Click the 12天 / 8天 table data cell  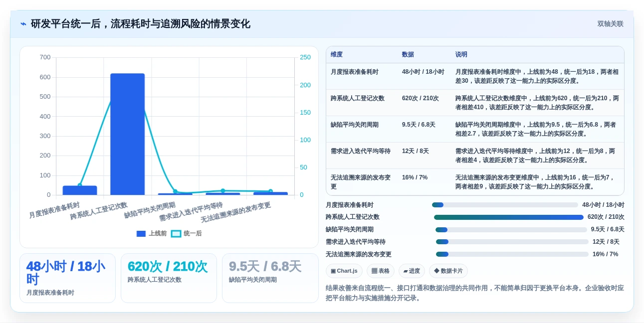pyautogui.click(x=424, y=156)
